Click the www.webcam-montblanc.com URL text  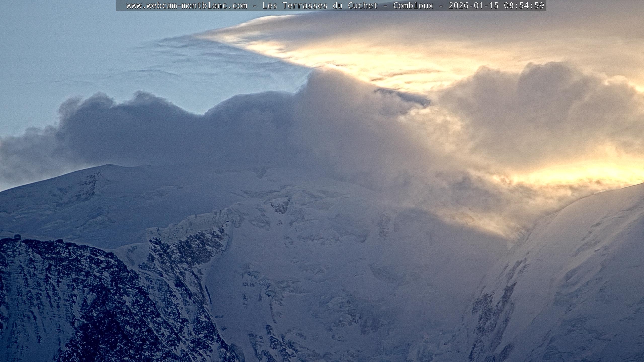coord(187,6)
